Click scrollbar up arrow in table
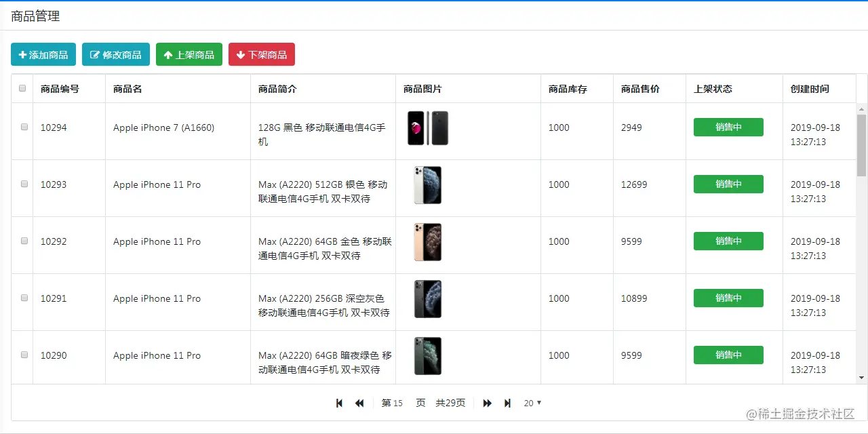Screen dimensions: 868x434 (862, 109)
